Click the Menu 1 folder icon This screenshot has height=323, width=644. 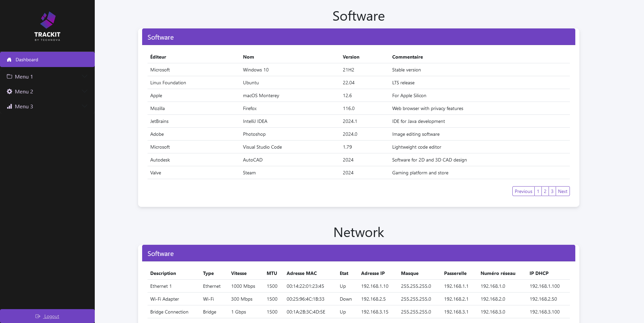tap(9, 77)
